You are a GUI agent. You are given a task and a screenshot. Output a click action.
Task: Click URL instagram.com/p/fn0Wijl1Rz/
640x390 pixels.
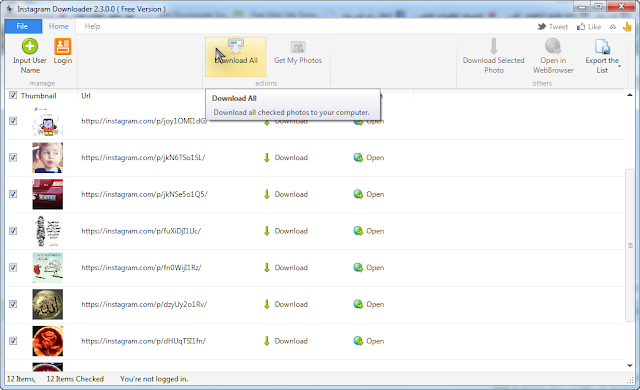(141, 268)
